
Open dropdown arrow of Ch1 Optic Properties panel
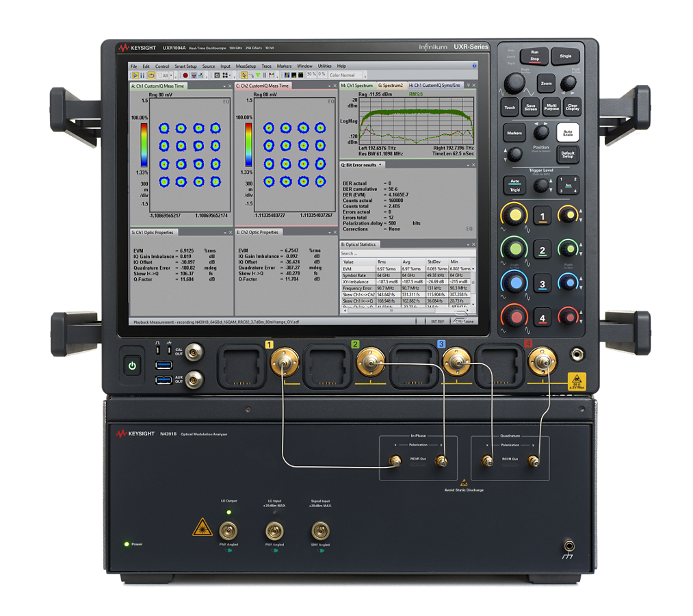224,233
